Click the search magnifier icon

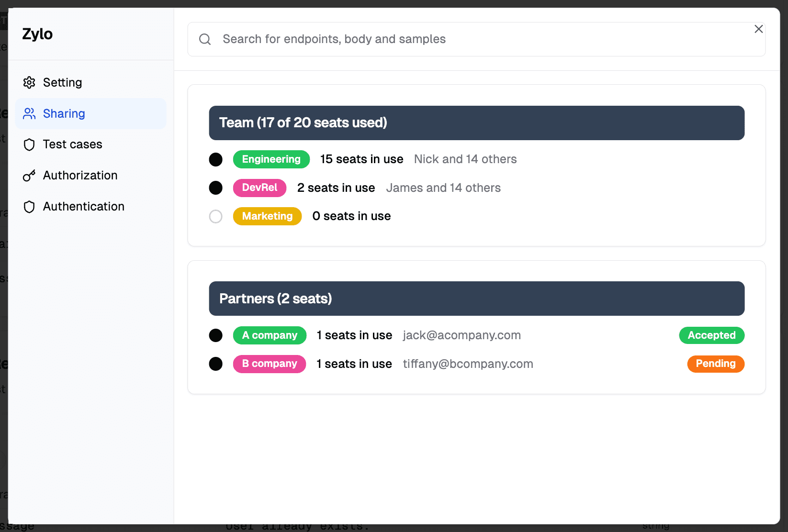pyautogui.click(x=205, y=39)
